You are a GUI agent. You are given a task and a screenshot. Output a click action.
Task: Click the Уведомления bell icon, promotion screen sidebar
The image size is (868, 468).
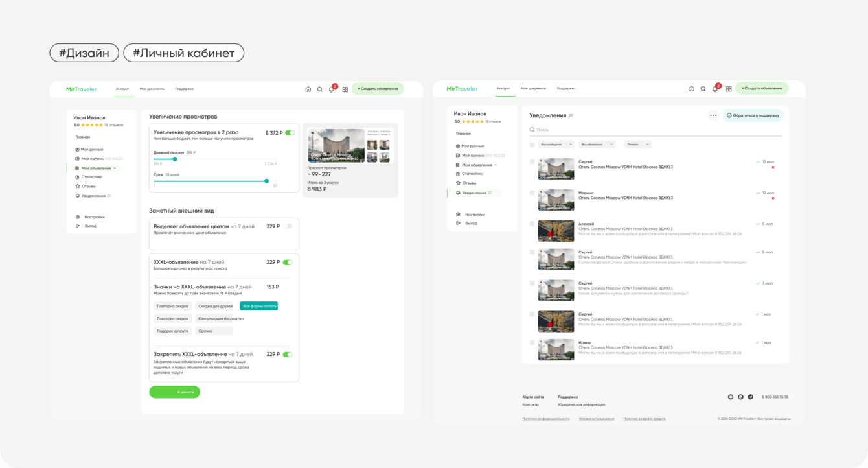[77, 196]
